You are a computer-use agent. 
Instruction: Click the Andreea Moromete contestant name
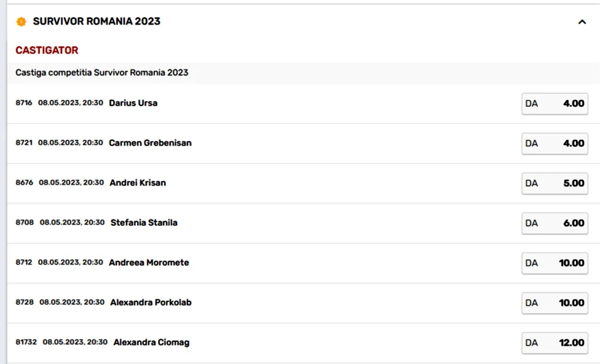(x=149, y=263)
